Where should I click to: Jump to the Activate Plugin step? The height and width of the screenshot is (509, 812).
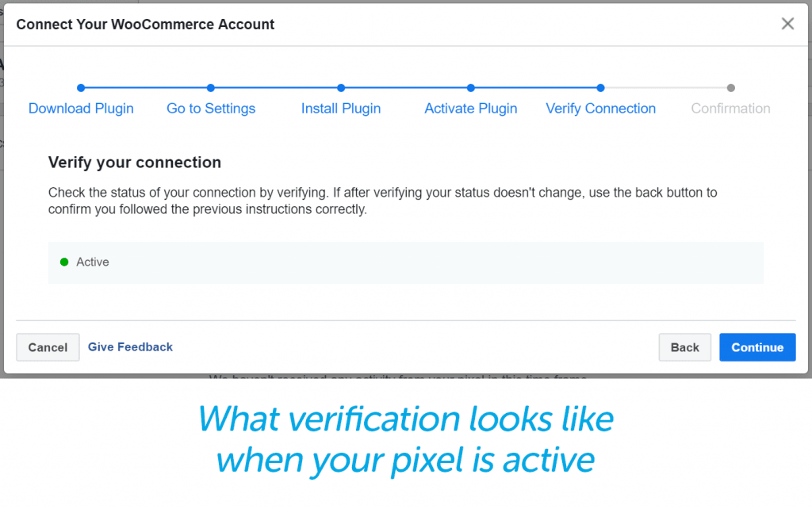(x=470, y=109)
